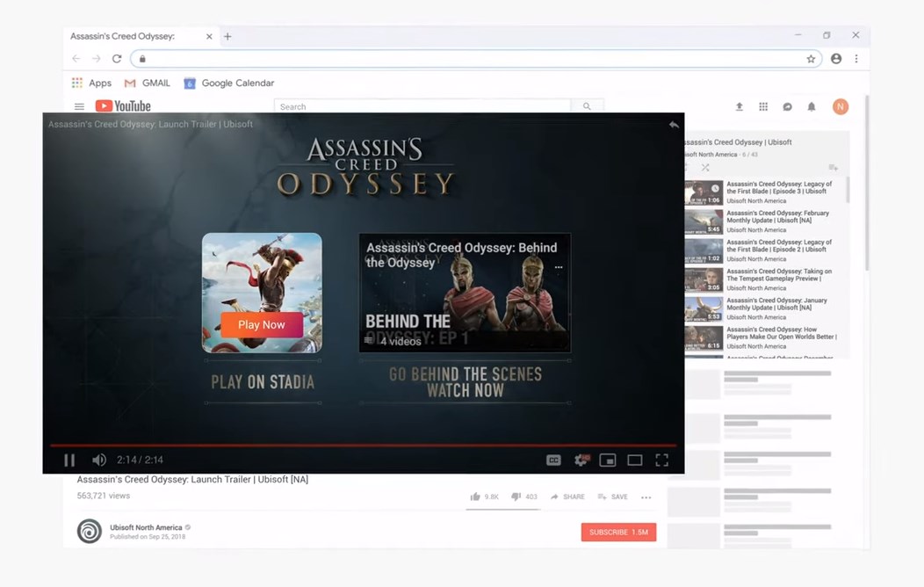Open the YouTube hamburger guide menu
Viewport: 924px width, 587px height.
pyautogui.click(x=79, y=106)
